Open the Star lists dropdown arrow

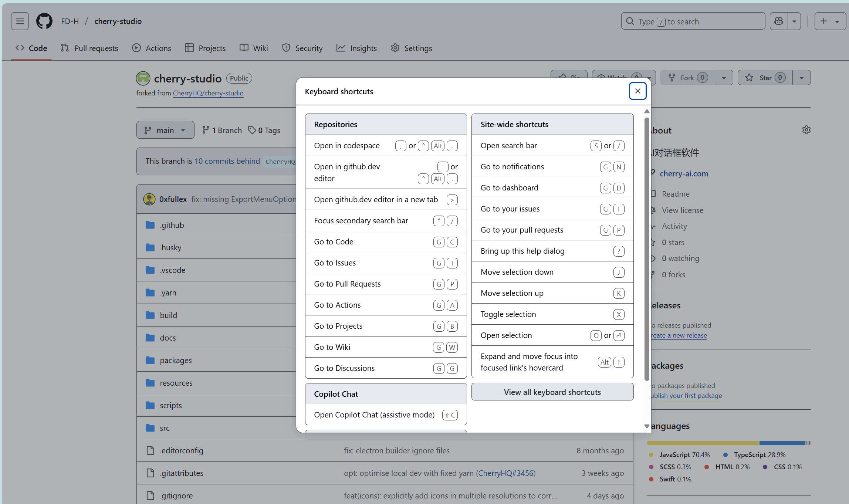pyautogui.click(x=801, y=78)
